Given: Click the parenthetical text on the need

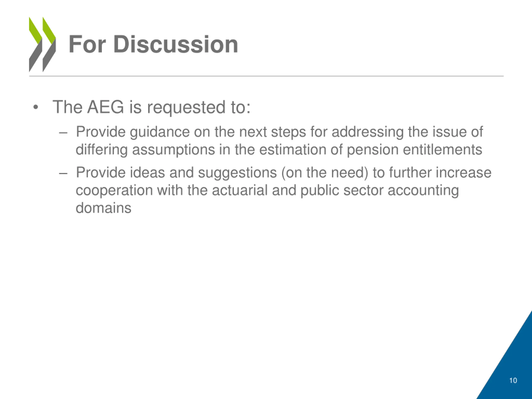Looking at the screenshot, I should tap(325, 173).
